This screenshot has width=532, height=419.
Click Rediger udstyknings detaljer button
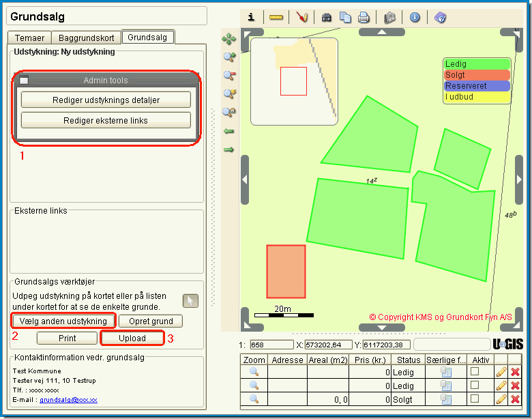point(106,100)
